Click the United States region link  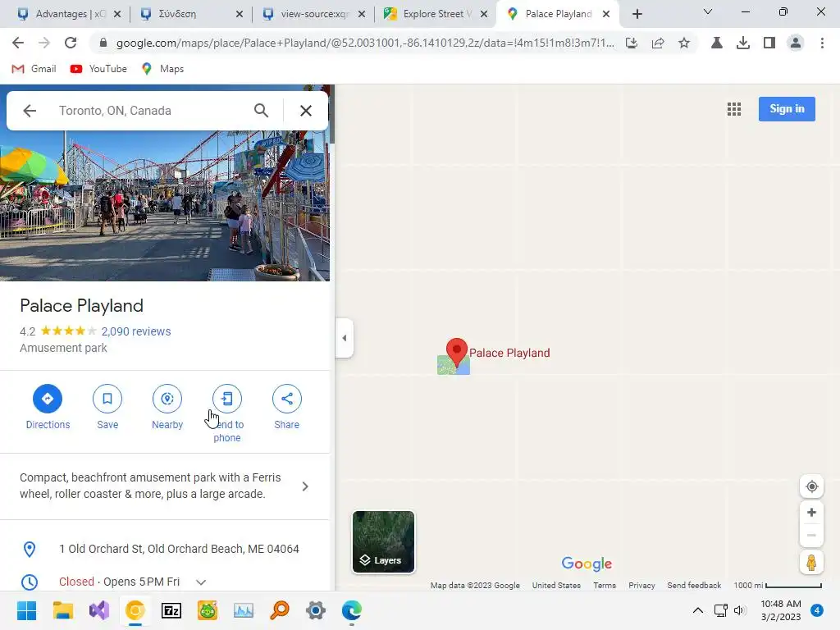556,586
